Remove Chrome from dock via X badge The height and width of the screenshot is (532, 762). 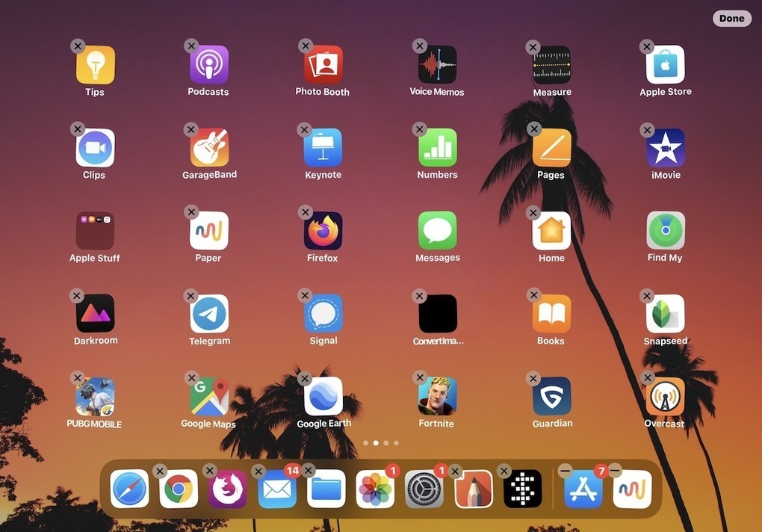(x=159, y=471)
